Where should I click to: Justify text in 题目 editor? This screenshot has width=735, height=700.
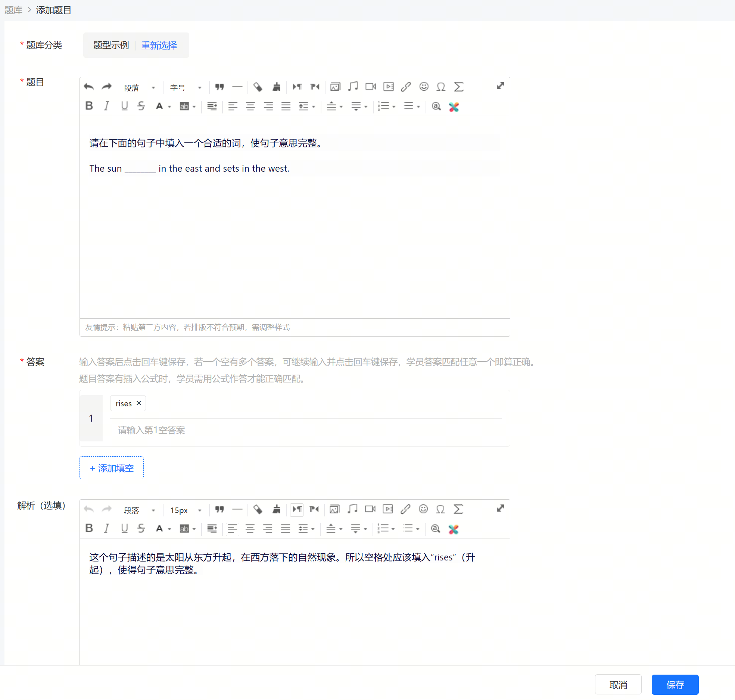286,106
